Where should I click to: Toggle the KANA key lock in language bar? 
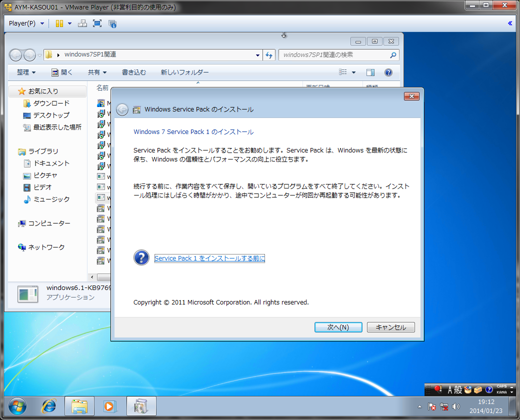[501, 392]
